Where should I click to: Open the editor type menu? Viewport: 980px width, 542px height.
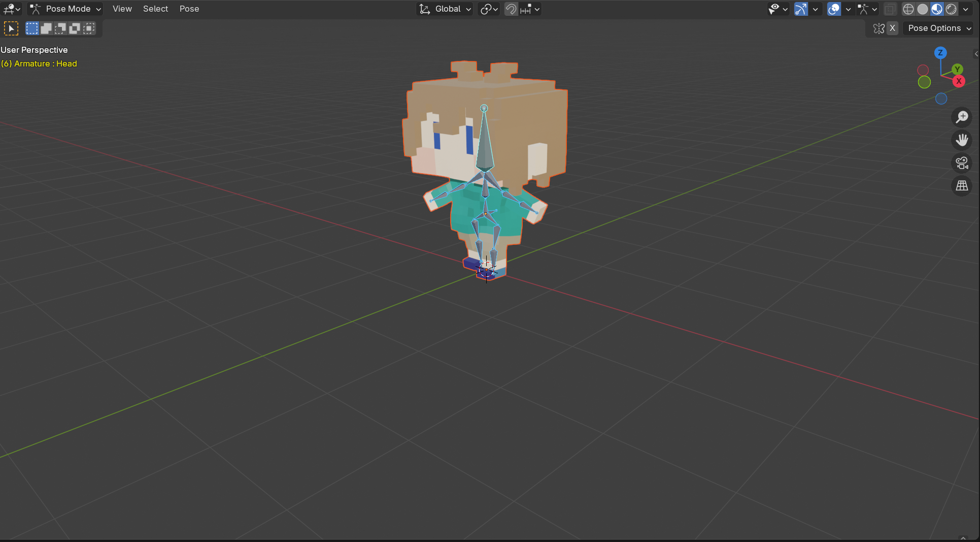pyautogui.click(x=12, y=9)
